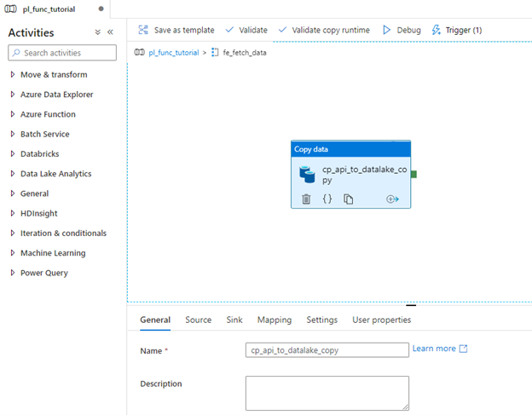Click the Trigger lightning icon

[x=436, y=30]
